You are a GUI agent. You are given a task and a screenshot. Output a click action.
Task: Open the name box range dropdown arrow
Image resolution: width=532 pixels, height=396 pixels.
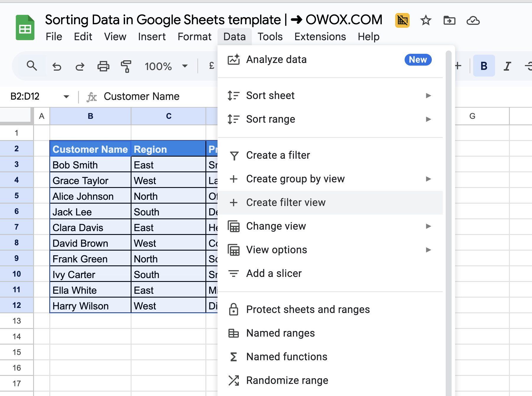tap(66, 97)
